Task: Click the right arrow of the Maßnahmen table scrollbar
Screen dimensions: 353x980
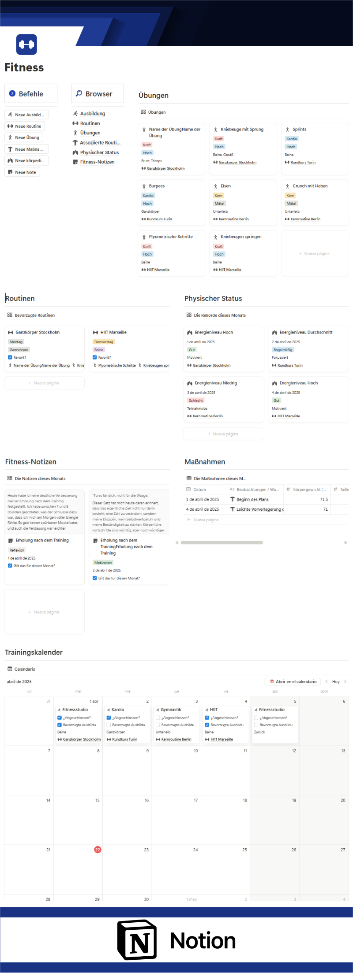Action: click(345, 542)
